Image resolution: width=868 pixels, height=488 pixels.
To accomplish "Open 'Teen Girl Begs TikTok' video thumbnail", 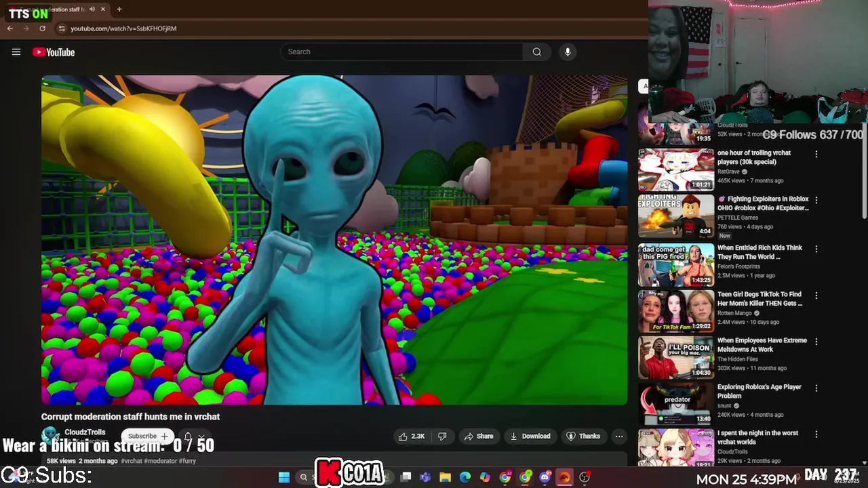I will point(676,311).
